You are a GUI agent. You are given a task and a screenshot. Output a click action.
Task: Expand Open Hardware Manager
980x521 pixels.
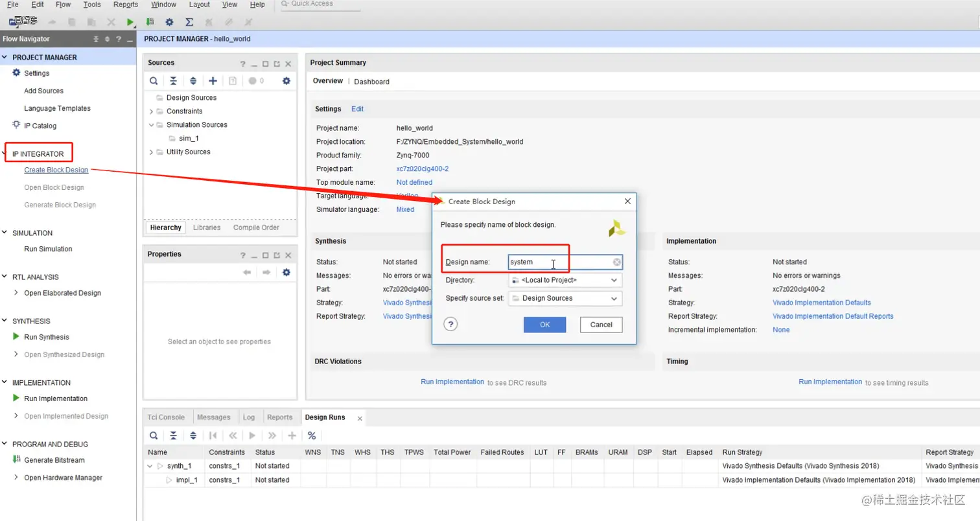pos(16,478)
